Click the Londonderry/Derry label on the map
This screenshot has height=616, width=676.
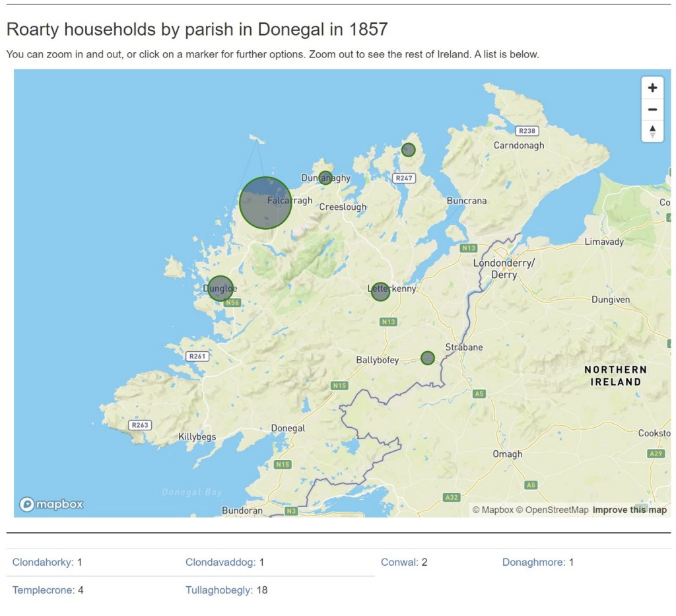(x=504, y=269)
